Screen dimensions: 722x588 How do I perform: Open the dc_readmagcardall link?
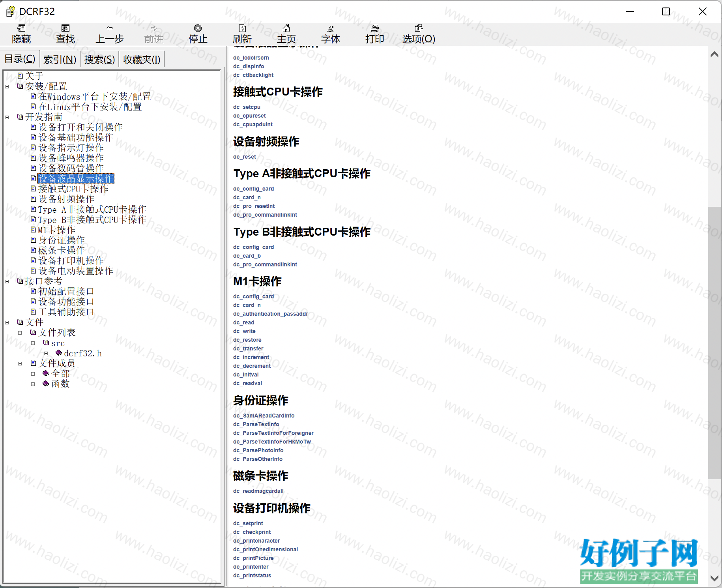[258, 491]
